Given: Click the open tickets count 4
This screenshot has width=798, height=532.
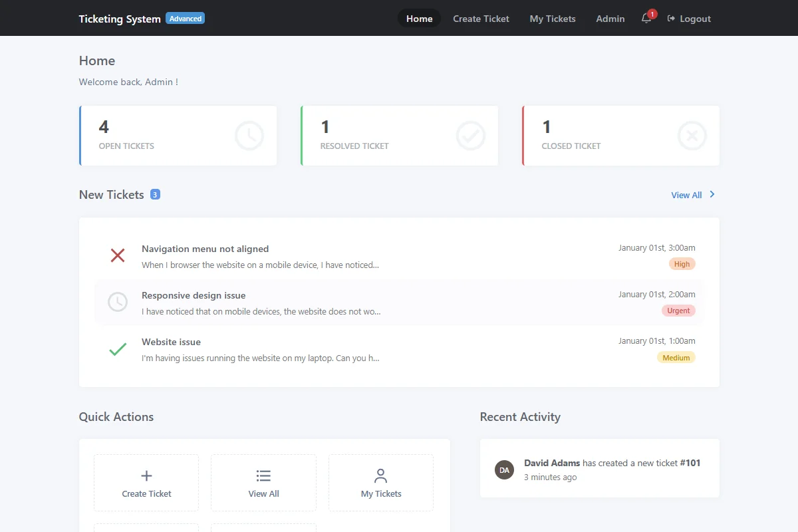Looking at the screenshot, I should click(x=104, y=126).
